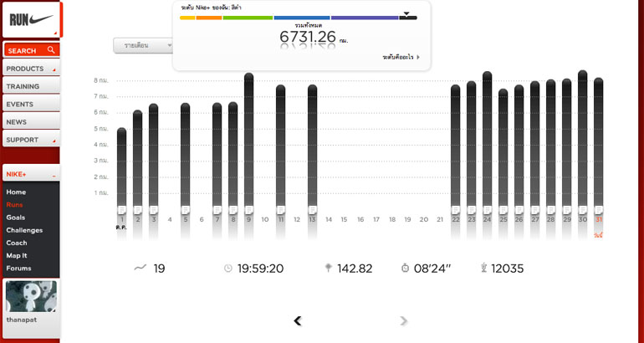Click the search magnifier icon
This screenshot has height=343, width=644.
pyautogui.click(x=51, y=50)
